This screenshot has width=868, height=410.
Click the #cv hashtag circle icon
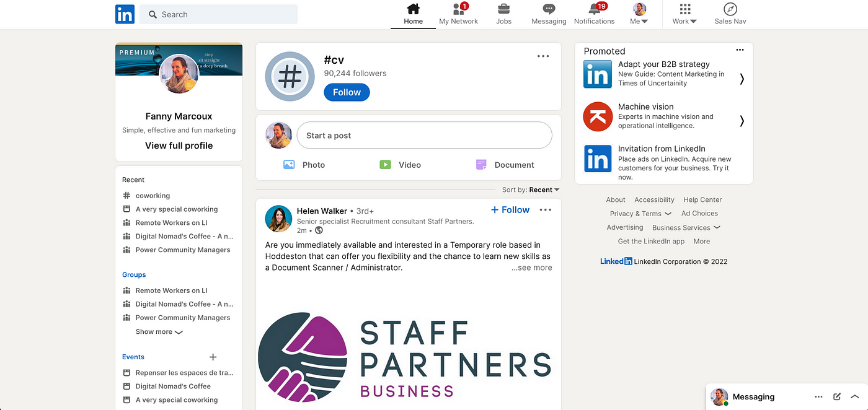pos(290,77)
